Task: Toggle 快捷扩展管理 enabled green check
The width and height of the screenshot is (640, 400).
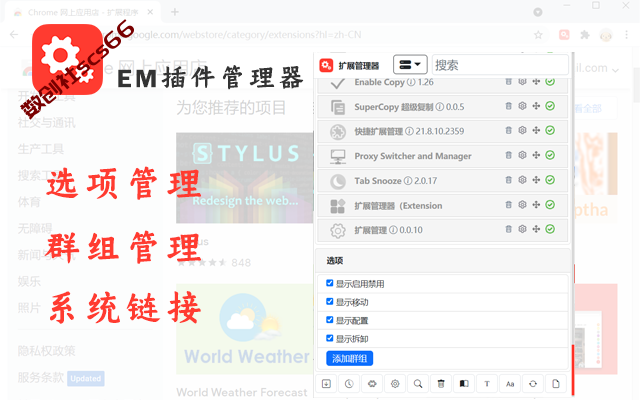Action: 550,131
